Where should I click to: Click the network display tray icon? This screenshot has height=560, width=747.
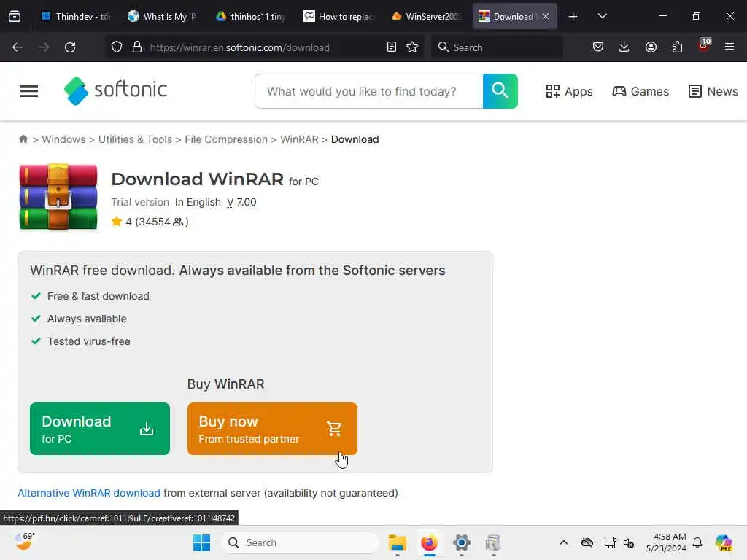(x=610, y=542)
